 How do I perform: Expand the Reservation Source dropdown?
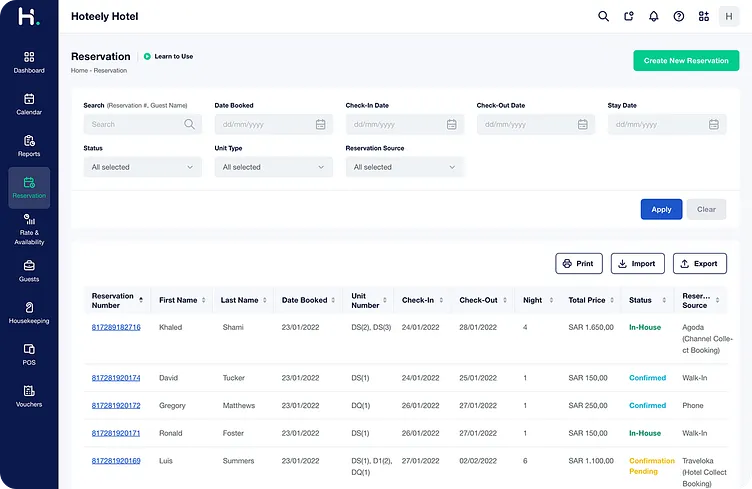click(x=404, y=167)
